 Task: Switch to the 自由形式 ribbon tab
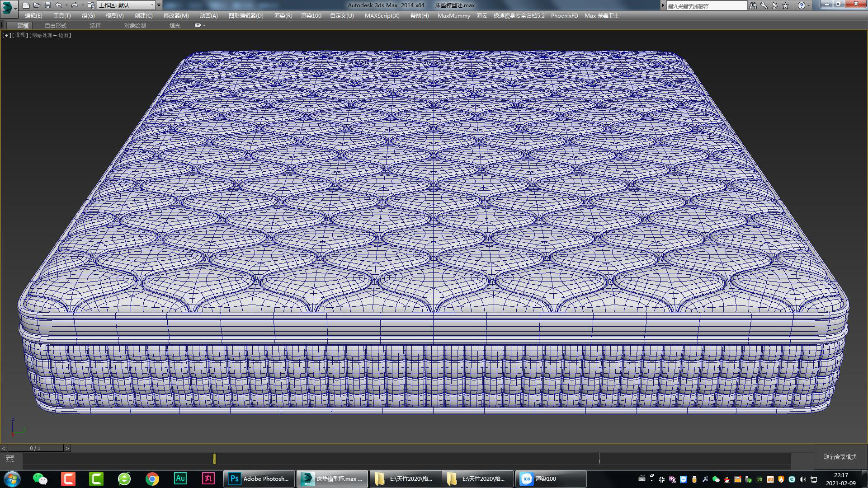click(x=55, y=25)
